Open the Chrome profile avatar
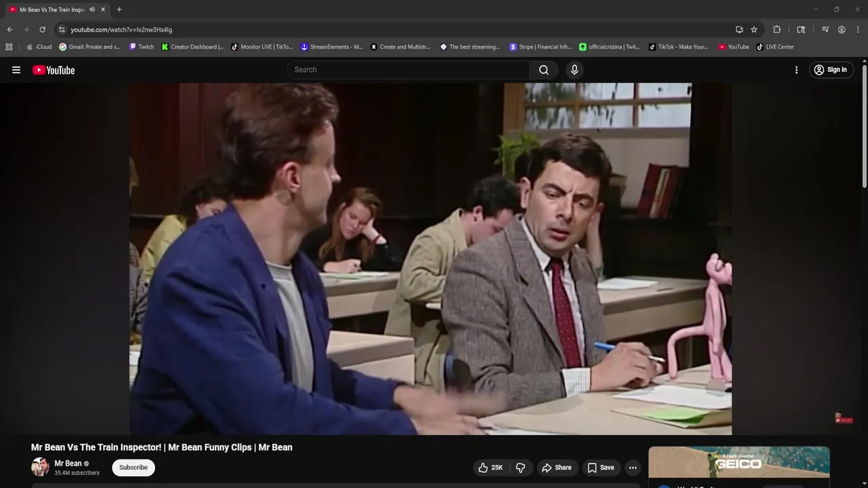 point(842,30)
